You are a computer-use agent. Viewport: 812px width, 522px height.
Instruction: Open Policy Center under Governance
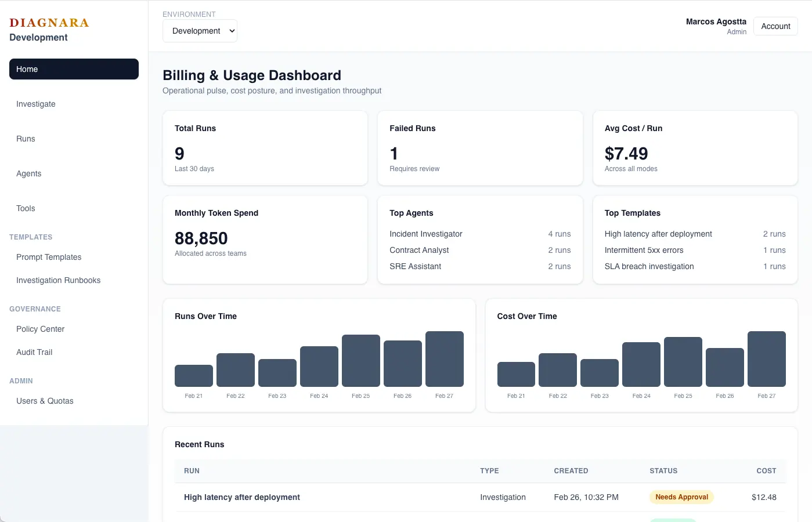(x=41, y=329)
